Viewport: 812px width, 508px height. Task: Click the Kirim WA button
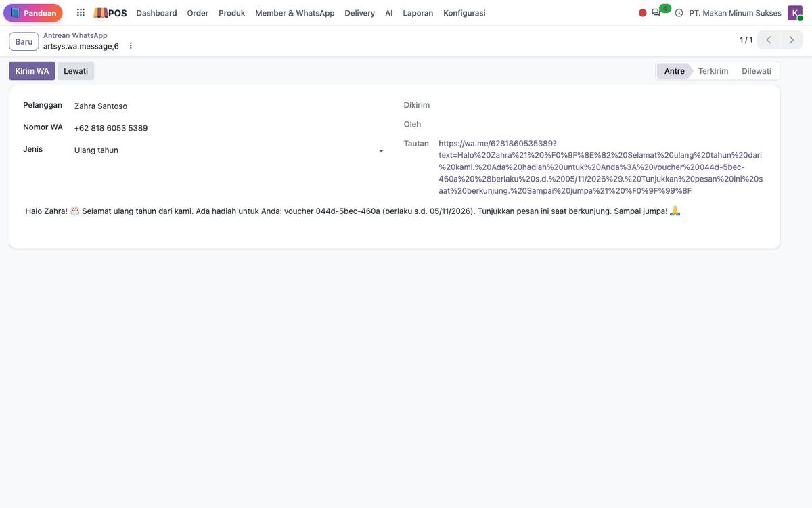pyautogui.click(x=32, y=71)
